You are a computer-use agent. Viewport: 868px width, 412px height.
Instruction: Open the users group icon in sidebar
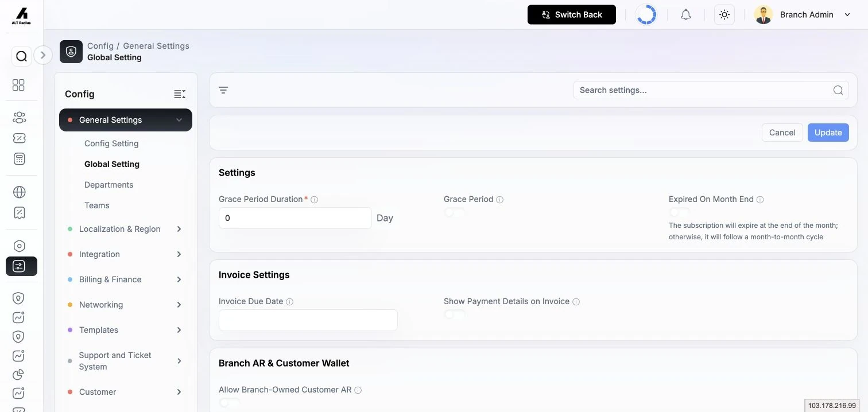pos(19,118)
